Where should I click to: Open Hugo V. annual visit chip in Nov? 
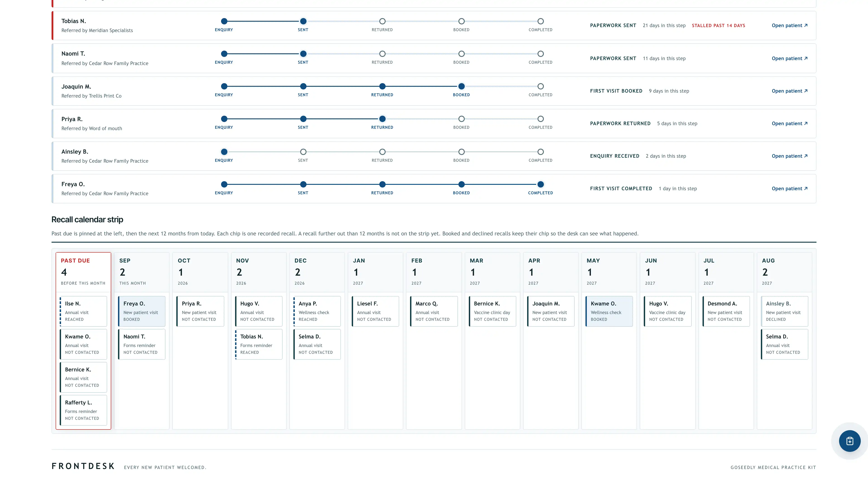click(x=258, y=311)
